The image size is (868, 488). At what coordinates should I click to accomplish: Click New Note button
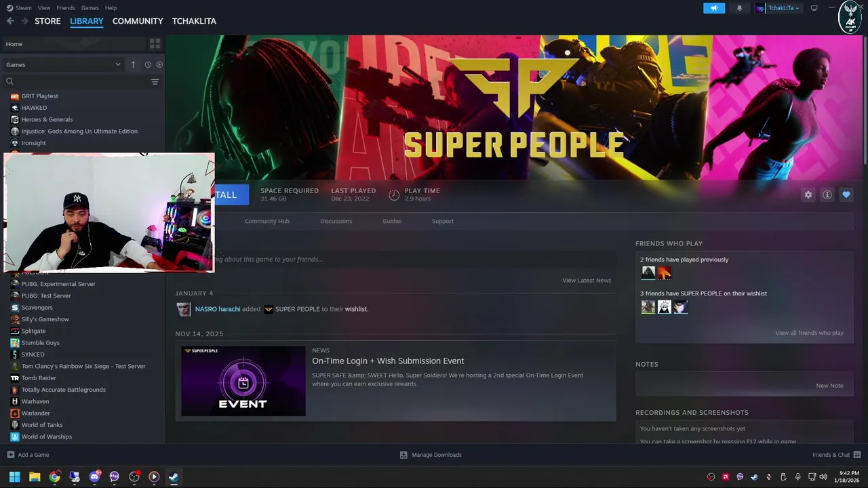coord(829,386)
